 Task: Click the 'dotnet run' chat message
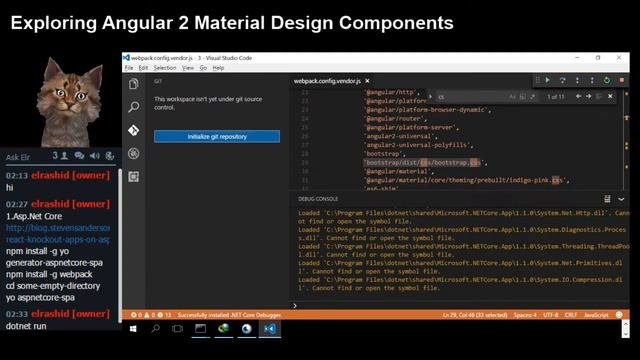[26, 326]
